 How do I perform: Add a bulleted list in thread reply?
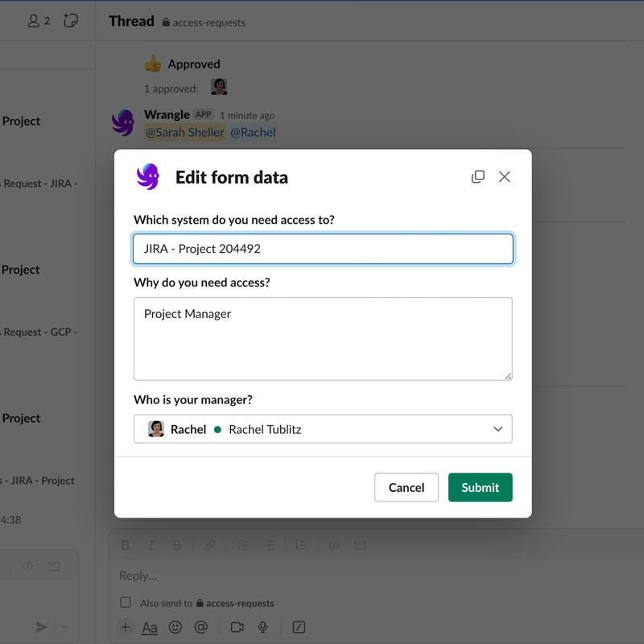click(x=269, y=546)
